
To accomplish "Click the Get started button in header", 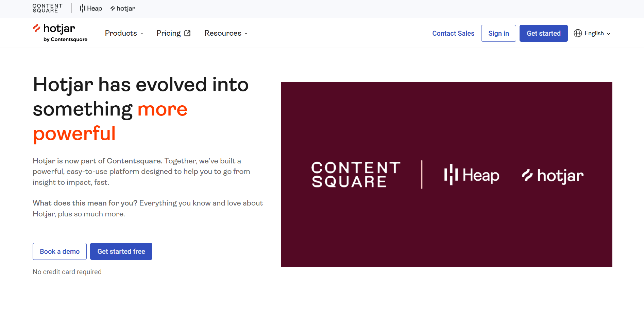I will pos(543,33).
